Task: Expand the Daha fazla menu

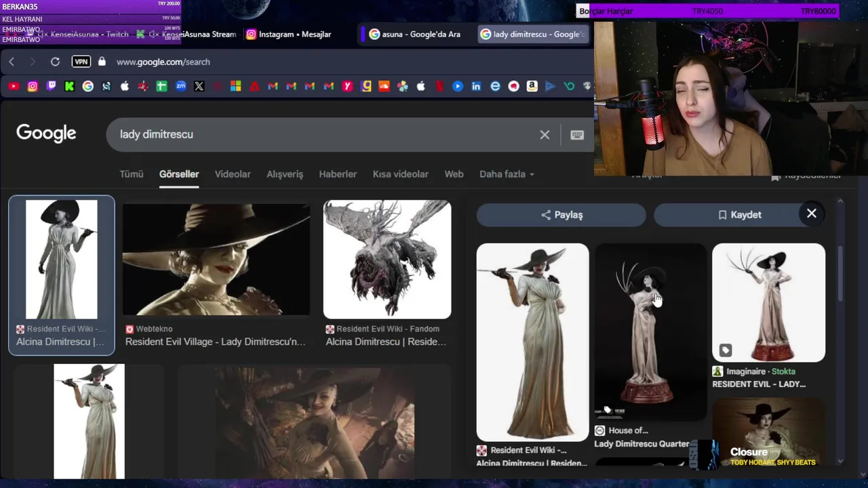Action: point(507,174)
